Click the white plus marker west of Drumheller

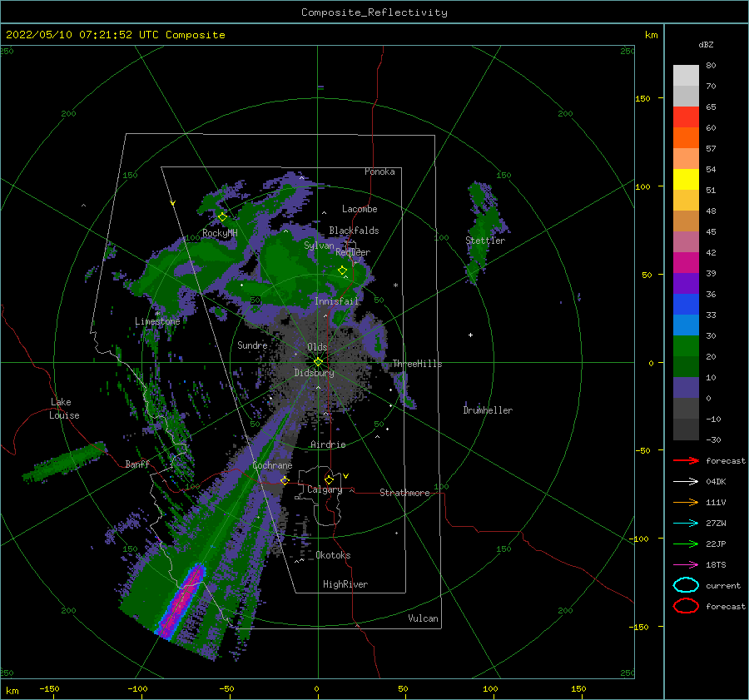tap(470, 335)
